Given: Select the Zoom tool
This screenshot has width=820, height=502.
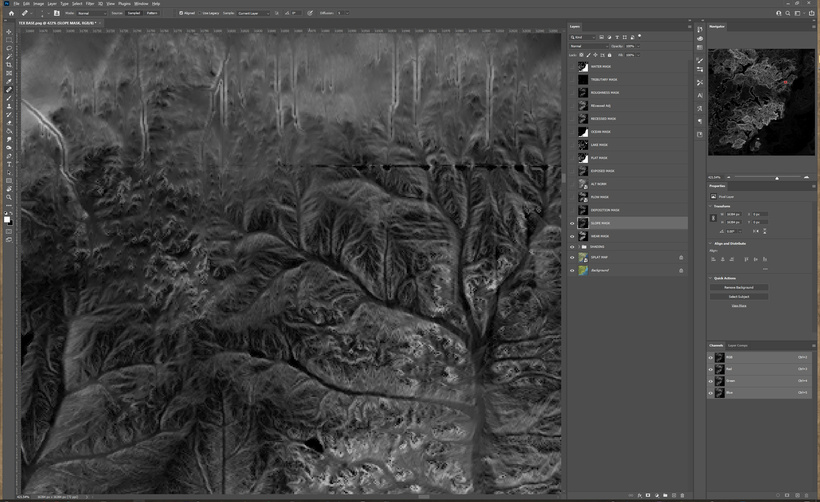Looking at the screenshot, I should 9,198.
